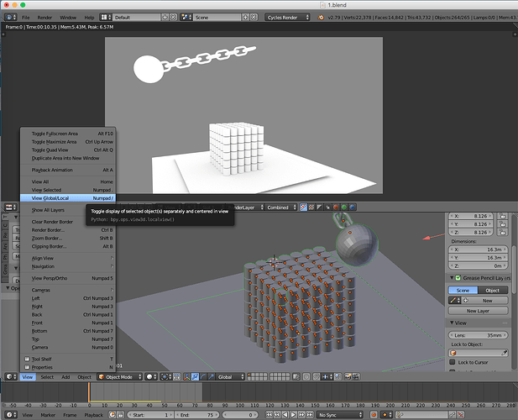Click the screen layout browse icon
Image resolution: width=518 pixels, height=420 pixels.
(x=104, y=17)
